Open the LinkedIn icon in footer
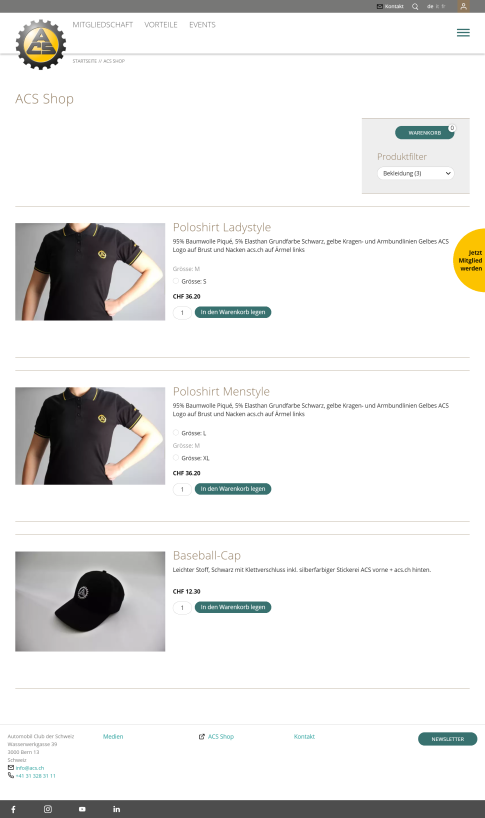This screenshot has width=485, height=818. (116, 809)
